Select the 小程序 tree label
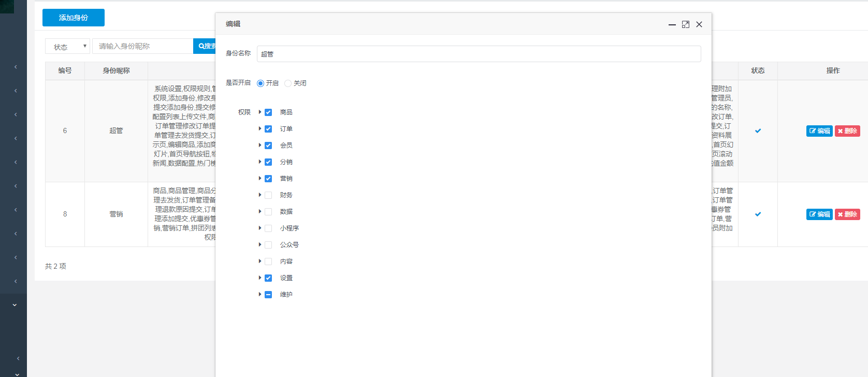Screen dimensions: 868x377 pyautogui.click(x=289, y=228)
